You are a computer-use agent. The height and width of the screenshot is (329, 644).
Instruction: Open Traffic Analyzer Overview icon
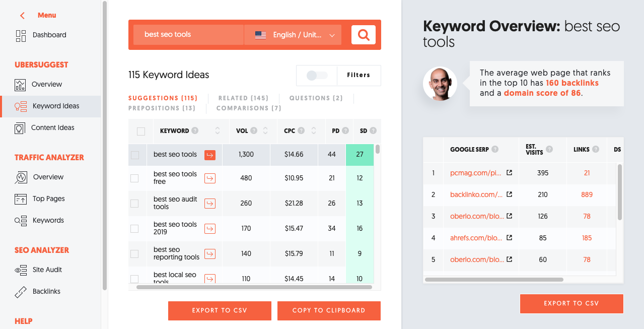(21, 177)
